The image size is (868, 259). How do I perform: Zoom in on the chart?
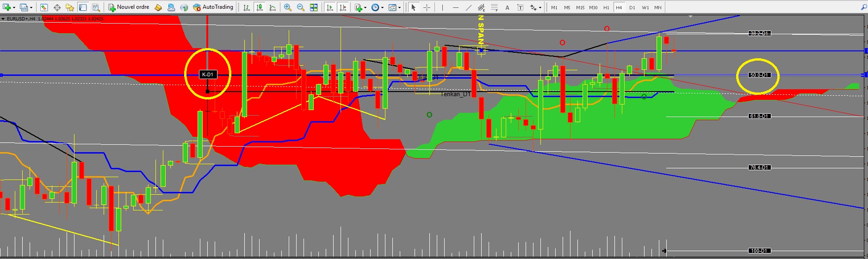pos(288,7)
